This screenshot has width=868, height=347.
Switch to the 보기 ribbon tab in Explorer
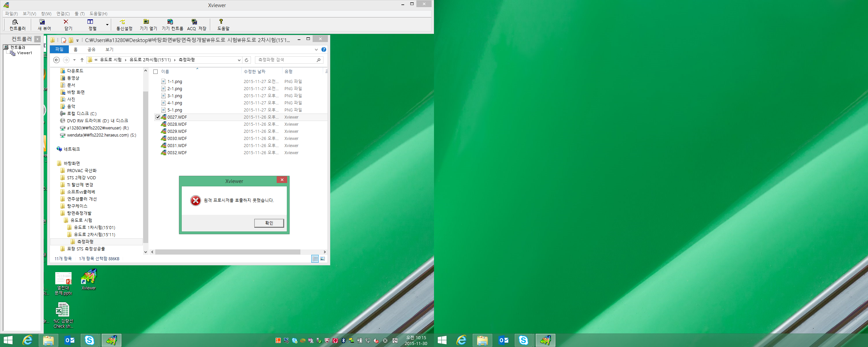point(109,49)
